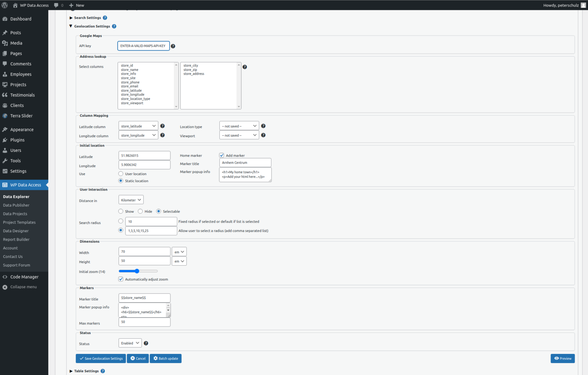588x375 pixels.
Task: Click help icon beside Status dropdown
Action: click(146, 343)
